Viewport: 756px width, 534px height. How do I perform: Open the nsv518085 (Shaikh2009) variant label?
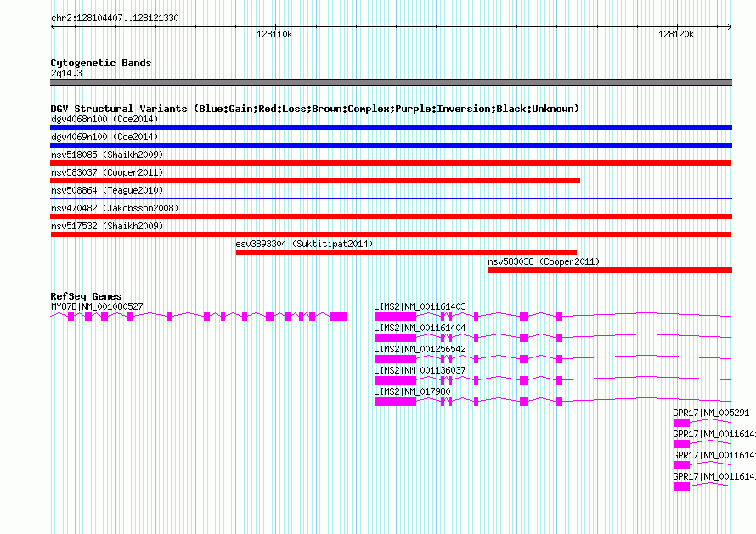tap(107, 155)
